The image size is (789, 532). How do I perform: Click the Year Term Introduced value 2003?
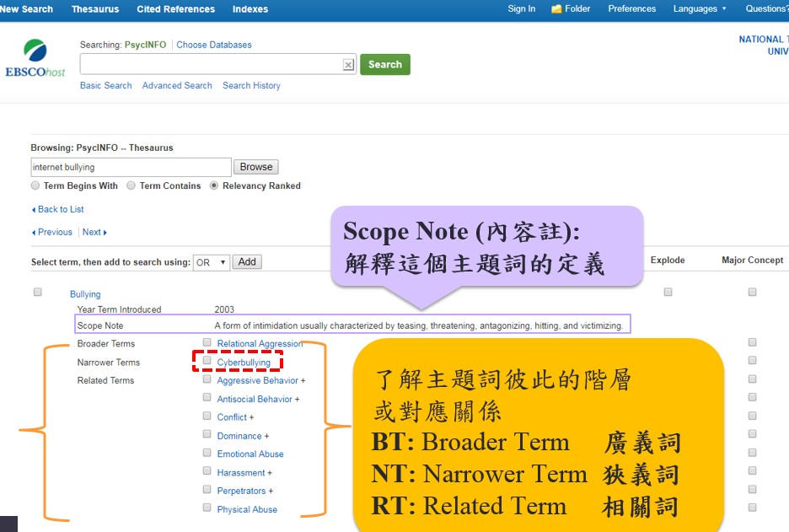tap(224, 309)
